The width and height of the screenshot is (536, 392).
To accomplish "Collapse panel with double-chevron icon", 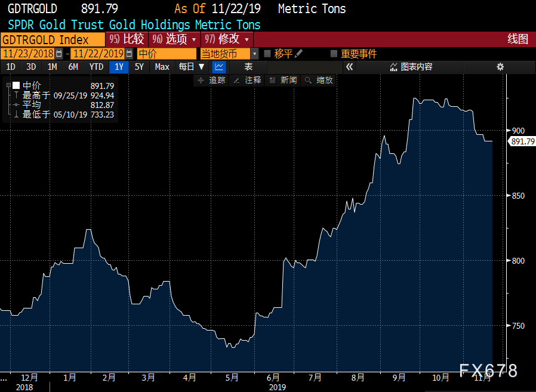I will 349,67.
